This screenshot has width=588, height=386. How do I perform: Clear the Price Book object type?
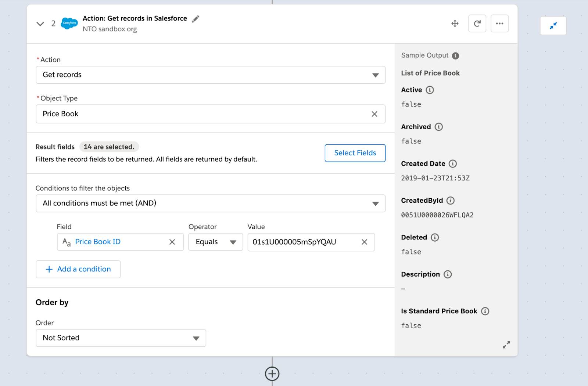374,114
